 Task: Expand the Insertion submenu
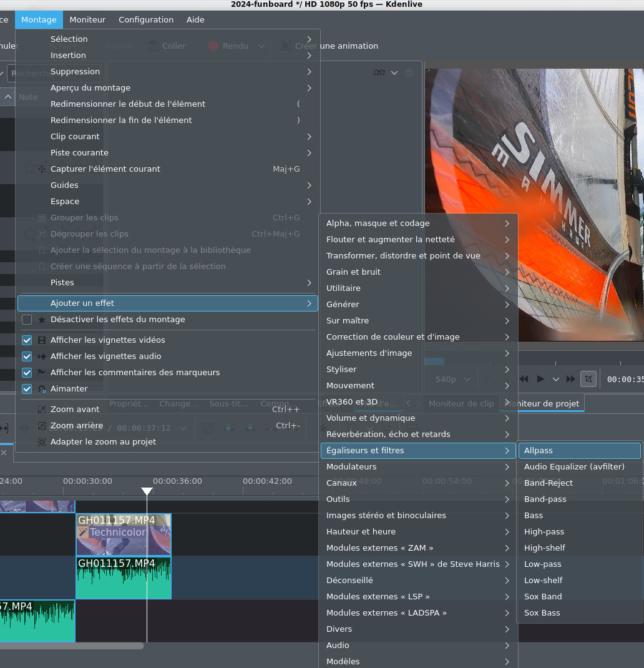(x=168, y=55)
